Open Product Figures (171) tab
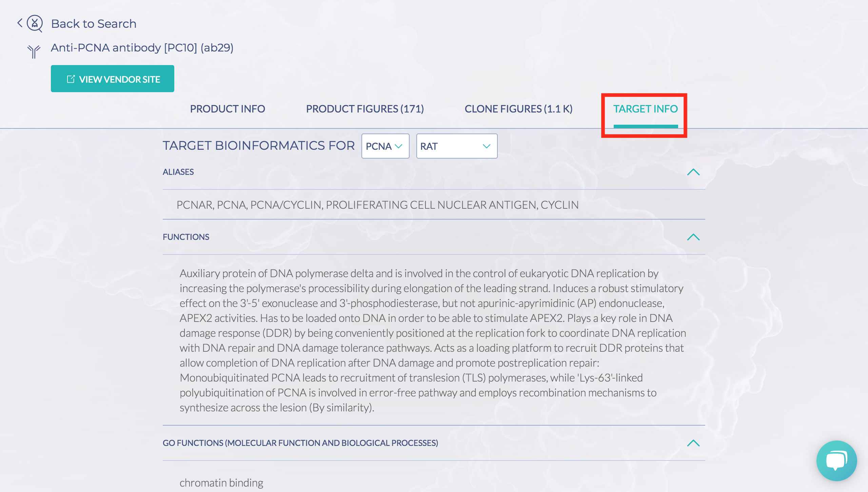Image resolution: width=868 pixels, height=492 pixels. tap(365, 109)
